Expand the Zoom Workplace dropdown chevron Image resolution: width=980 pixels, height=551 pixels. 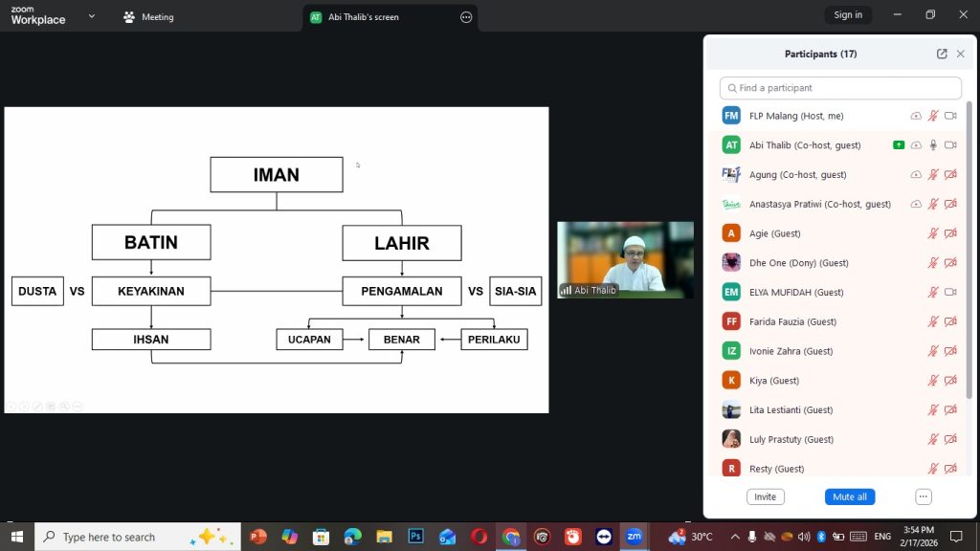[92, 16]
